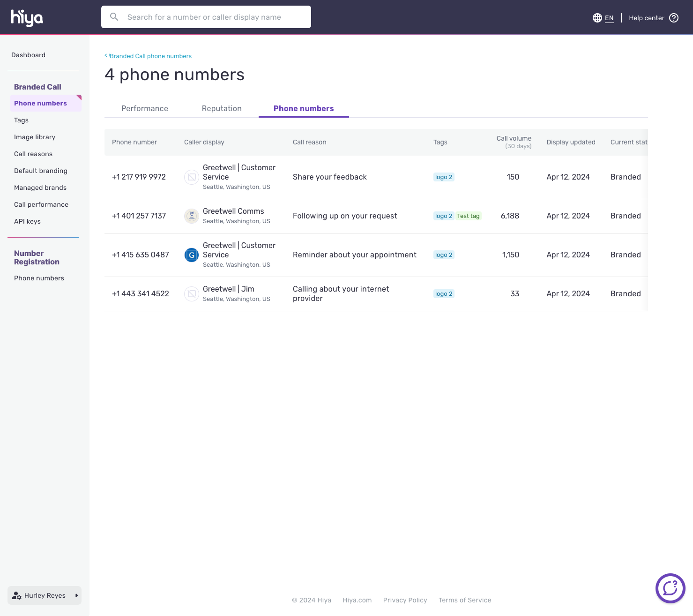Click the 1,150 call volume value
Image resolution: width=693 pixels, height=616 pixels.
click(x=511, y=255)
